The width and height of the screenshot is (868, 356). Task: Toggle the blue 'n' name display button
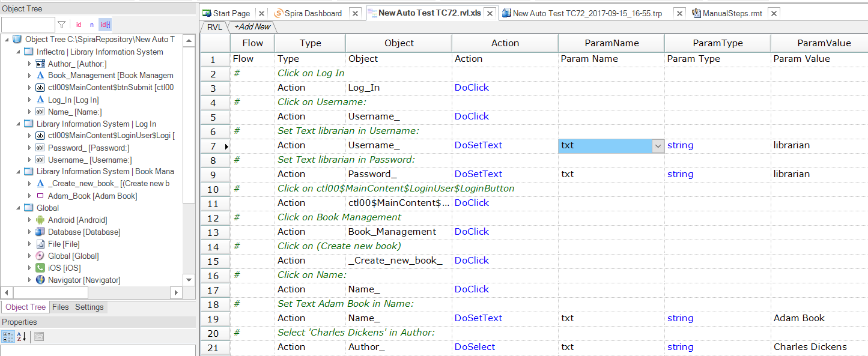[92, 25]
